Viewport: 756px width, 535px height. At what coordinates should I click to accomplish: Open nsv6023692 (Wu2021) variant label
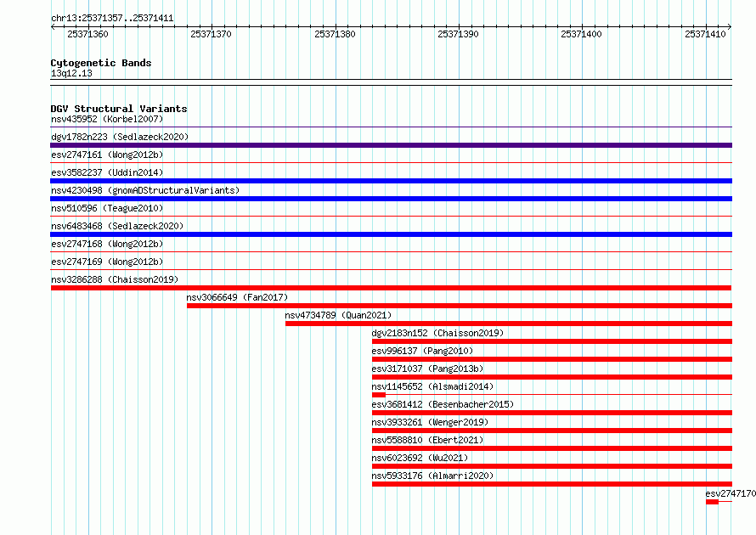tap(420, 458)
